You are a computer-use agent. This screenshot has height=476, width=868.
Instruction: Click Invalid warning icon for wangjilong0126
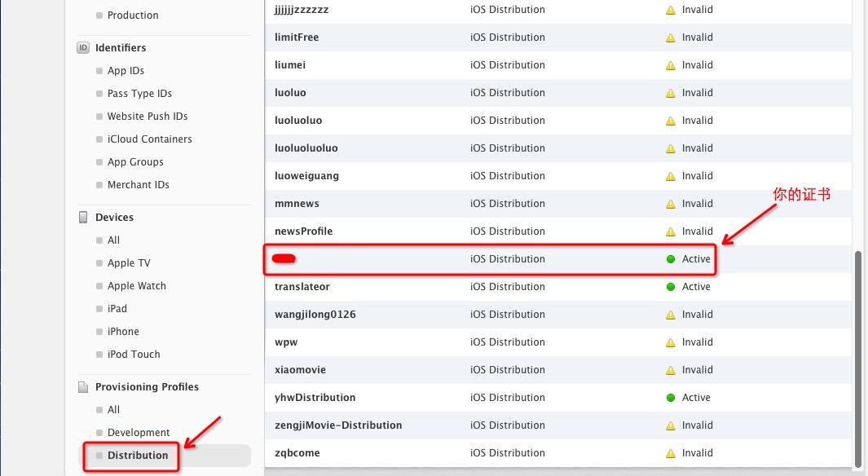point(671,315)
